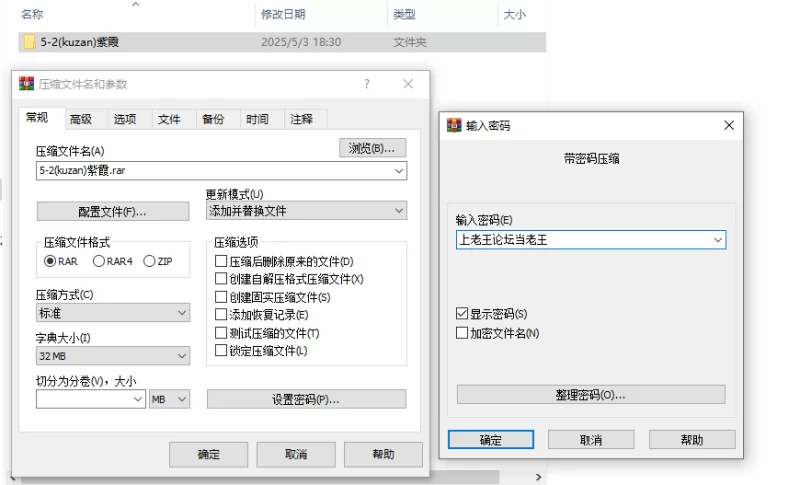Click the right arrow on the horizontal scrollbar
The height and width of the screenshot is (485, 800).
coord(539,477)
